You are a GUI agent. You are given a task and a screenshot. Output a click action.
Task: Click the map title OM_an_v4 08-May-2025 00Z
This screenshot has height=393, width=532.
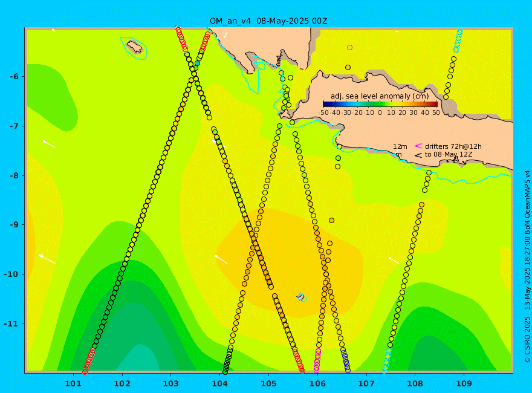(268, 21)
